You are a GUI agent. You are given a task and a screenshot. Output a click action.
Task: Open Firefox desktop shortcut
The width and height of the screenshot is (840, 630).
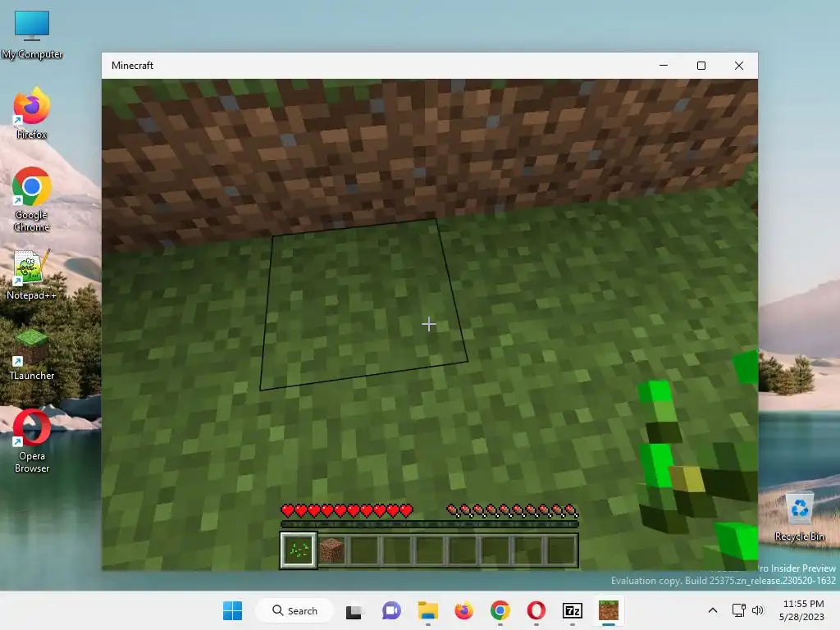click(32, 113)
